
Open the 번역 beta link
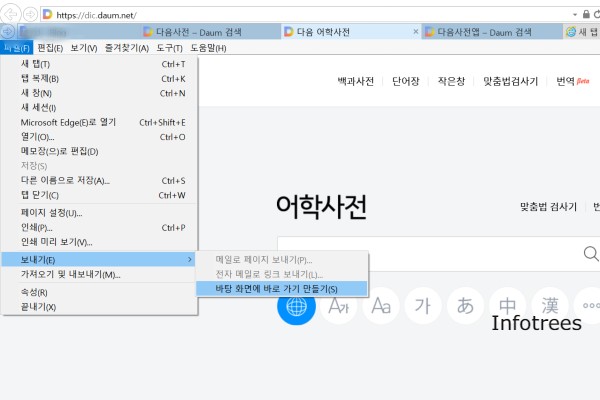[572, 81]
